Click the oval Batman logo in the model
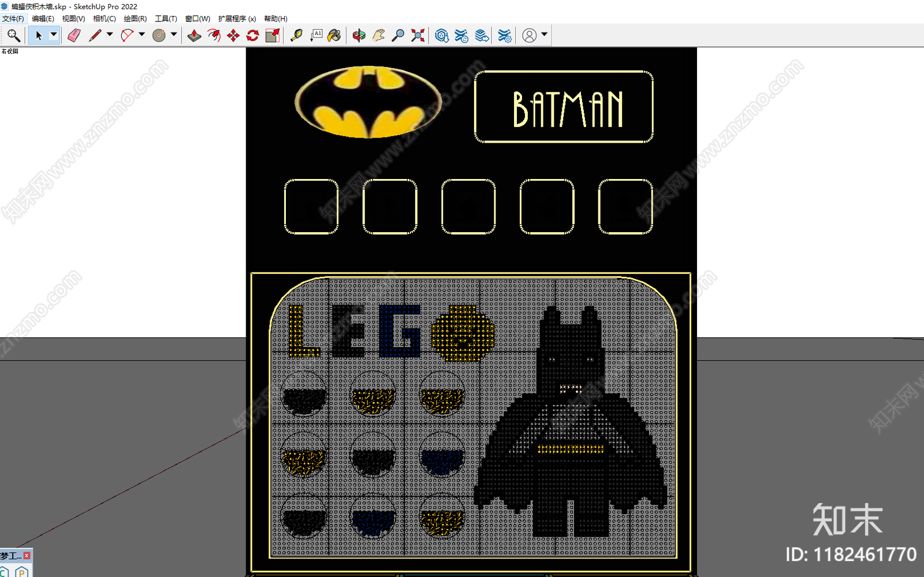The image size is (924, 577). [x=368, y=102]
